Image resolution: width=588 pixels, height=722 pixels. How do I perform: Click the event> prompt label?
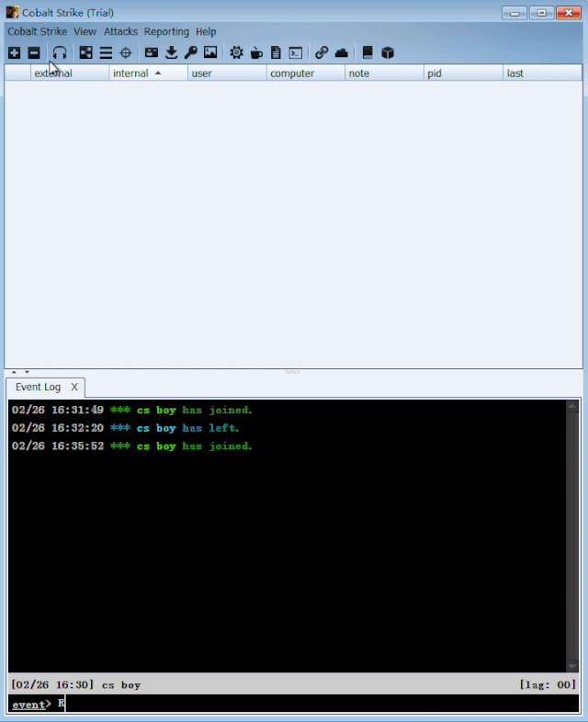(31, 704)
